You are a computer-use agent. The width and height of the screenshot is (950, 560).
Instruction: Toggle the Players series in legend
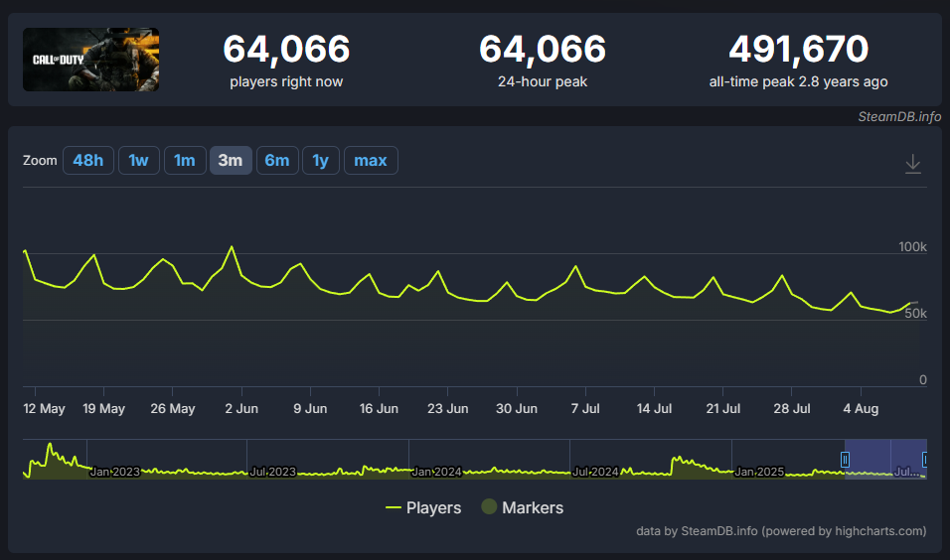pyautogui.click(x=423, y=507)
